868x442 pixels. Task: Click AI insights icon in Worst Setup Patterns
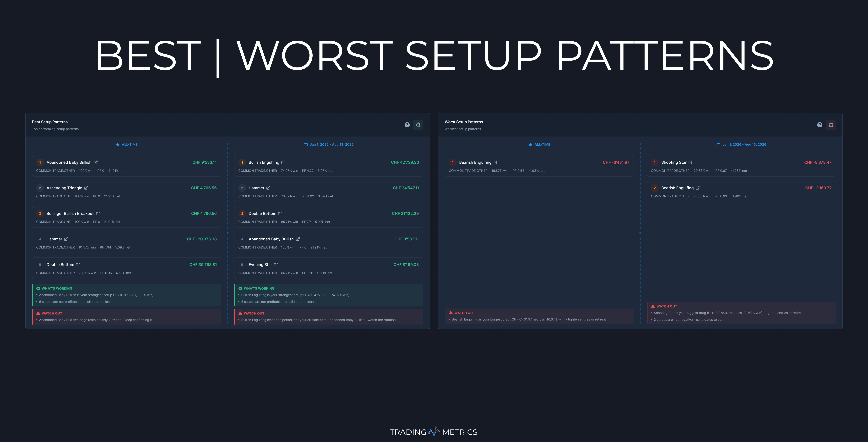pos(831,125)
